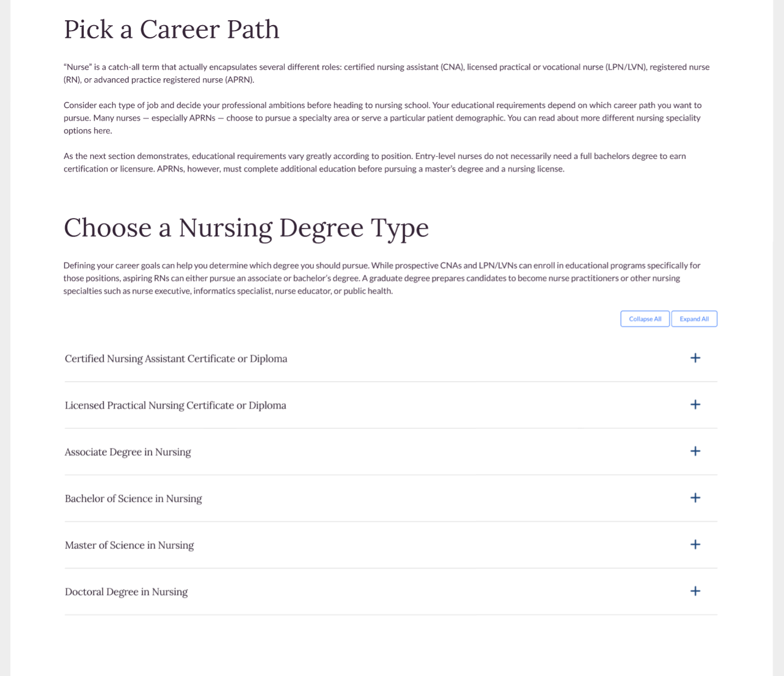Click the plus icon for Certified Nursing Assistant
Screen dimensions: 784x676
pos(695,358)
